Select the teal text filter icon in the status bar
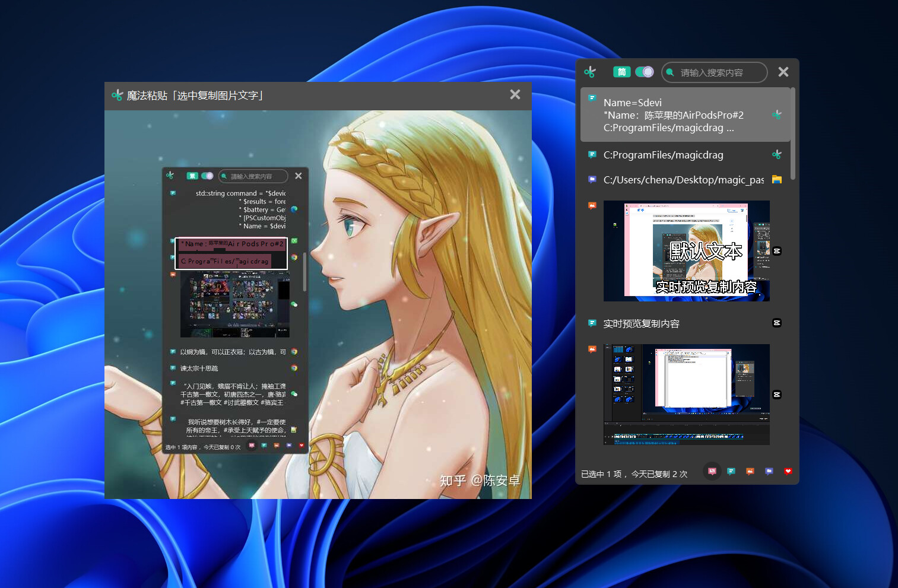 (731, 471)
